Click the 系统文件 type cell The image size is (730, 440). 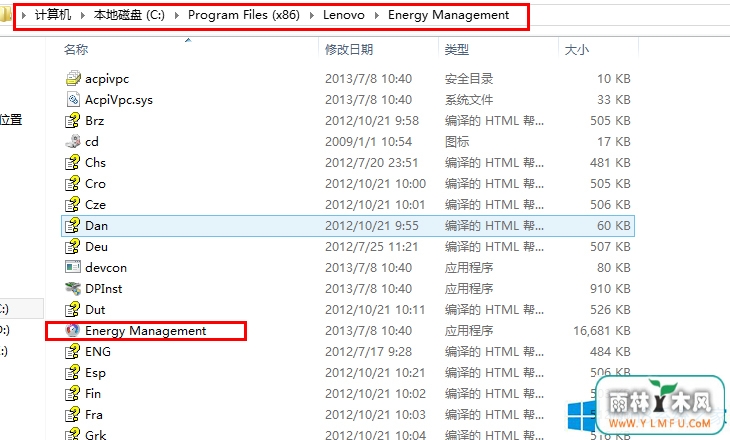pyautogui.click(x=469, y=100)
